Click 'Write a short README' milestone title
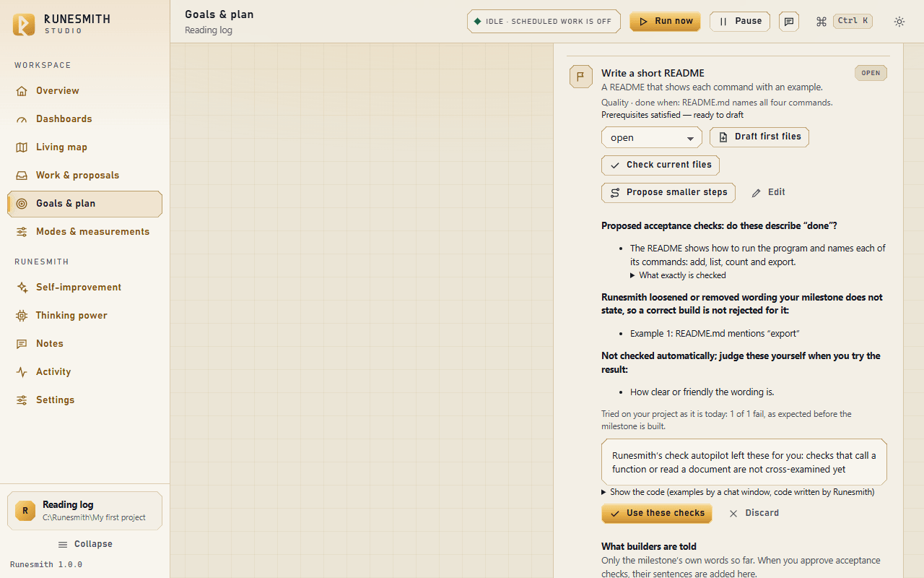 coord(653,73)
